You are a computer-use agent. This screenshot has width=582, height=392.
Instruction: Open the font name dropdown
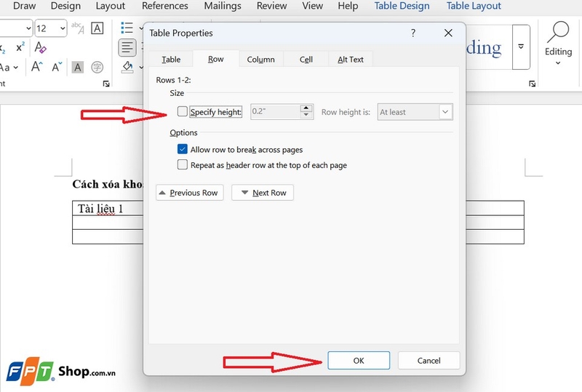(28, 28)
